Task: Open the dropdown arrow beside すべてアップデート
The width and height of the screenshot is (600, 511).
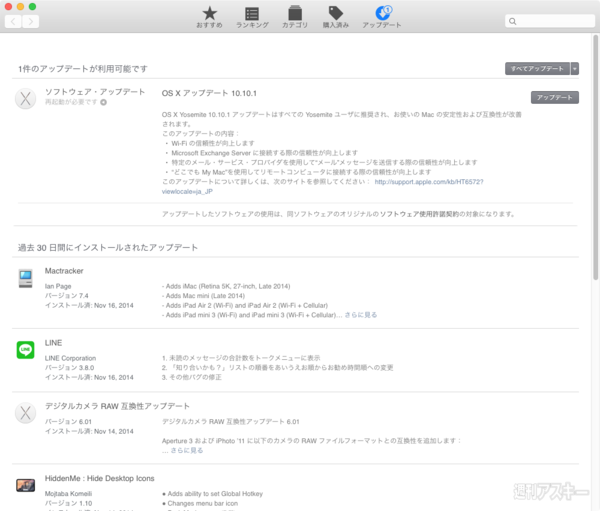Action: tap(574, 69)
